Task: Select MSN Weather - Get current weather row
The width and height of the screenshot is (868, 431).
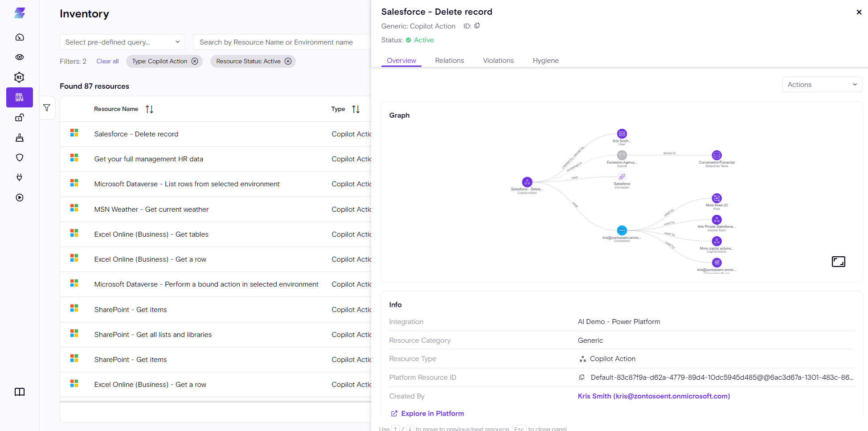Action: tap(216, 209)
